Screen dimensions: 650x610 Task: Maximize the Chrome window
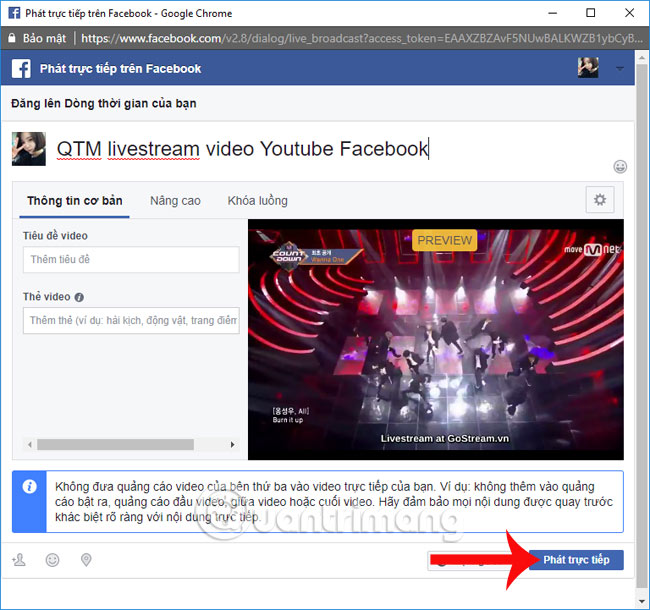pyautogui.click(x=591, y=13)
